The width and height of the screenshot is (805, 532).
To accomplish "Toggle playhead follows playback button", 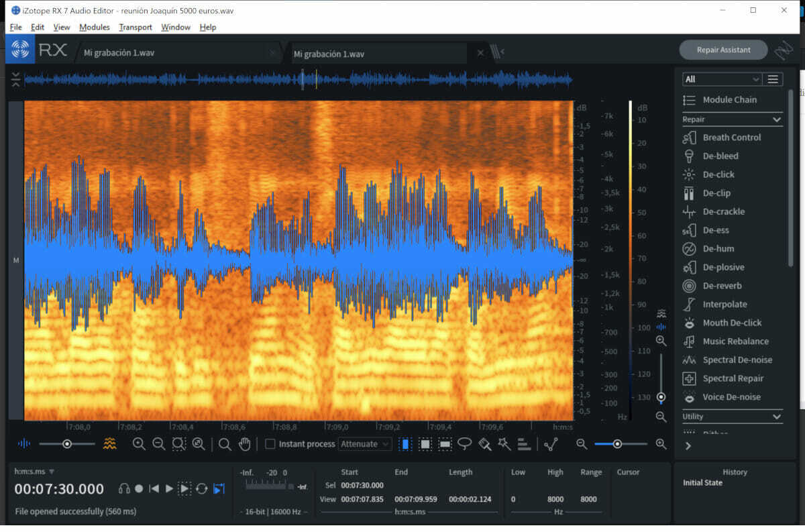I will 219,489.
